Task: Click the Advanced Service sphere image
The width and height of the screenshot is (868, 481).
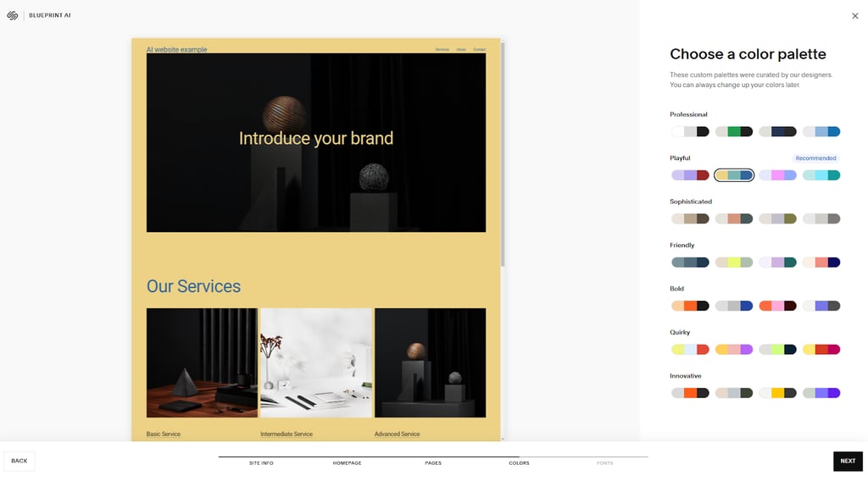Action: pos(430,362)
